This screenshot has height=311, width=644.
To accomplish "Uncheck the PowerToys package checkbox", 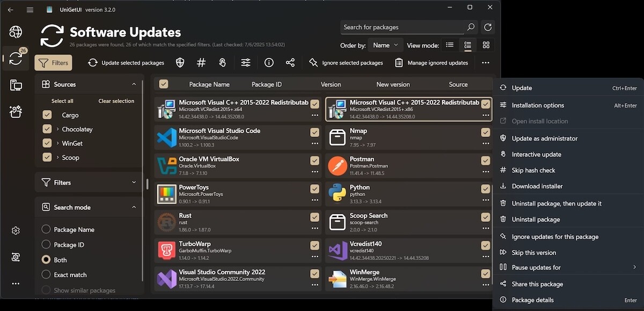I will click(x=314, y=189).
